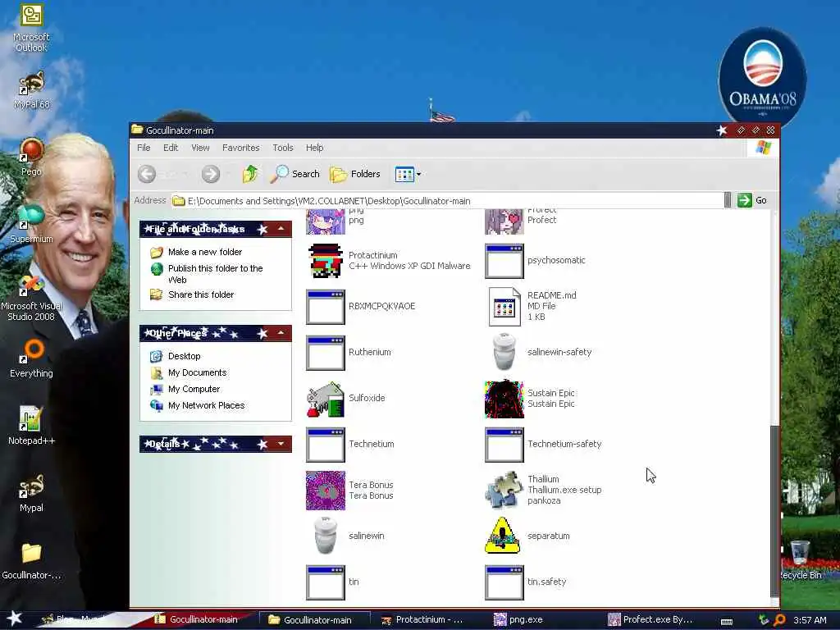Select the Ruthenium executable icon
The height and width of the screenshot is (630, 840).
(325, 353)
